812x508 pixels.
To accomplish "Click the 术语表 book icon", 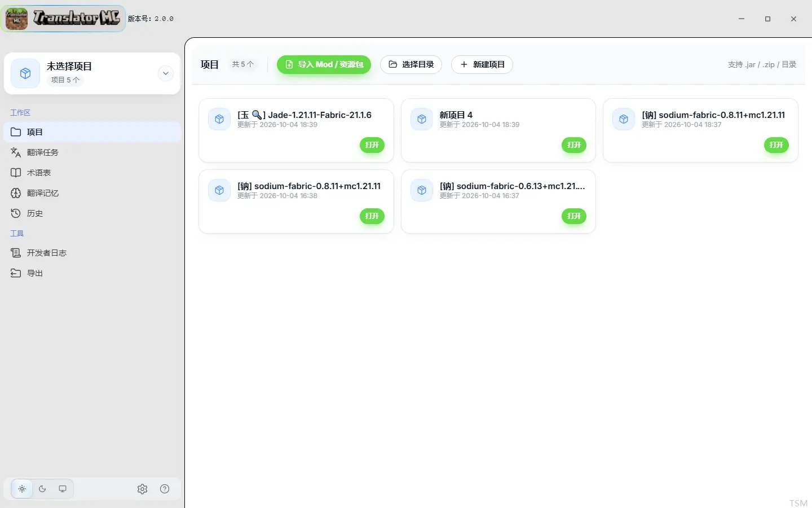I will [x=16, y=173].
